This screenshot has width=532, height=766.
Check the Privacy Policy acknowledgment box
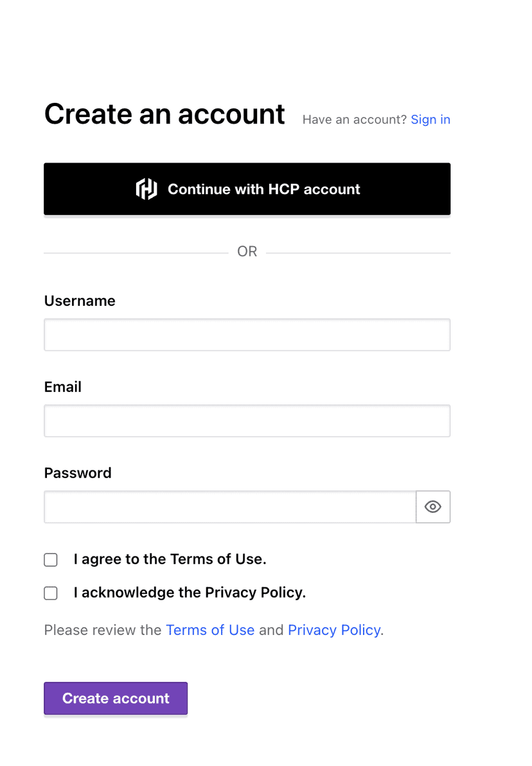[x=51, y=592]
